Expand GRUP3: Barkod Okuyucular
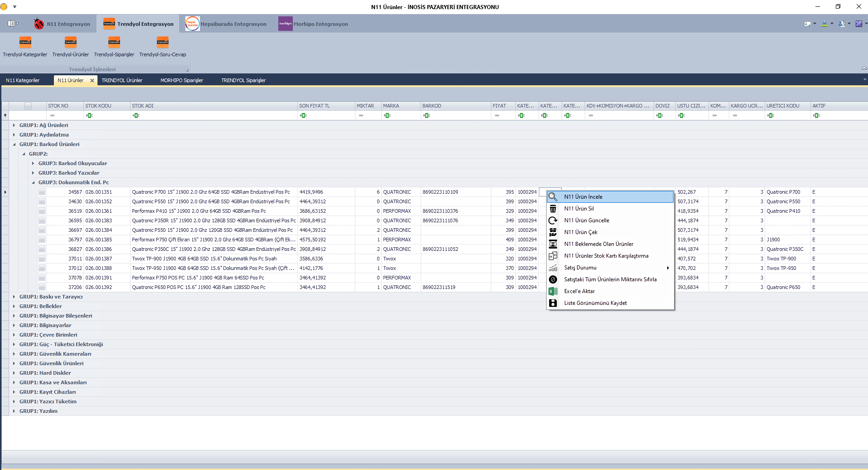Image resolution: width=868 pixels, height=470 pixels. [x=33, y=163]
